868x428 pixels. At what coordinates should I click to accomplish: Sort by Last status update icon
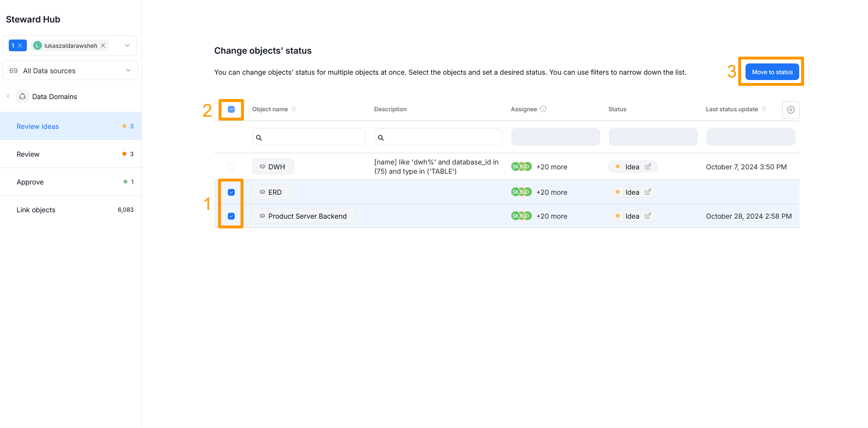pos(764,109)
